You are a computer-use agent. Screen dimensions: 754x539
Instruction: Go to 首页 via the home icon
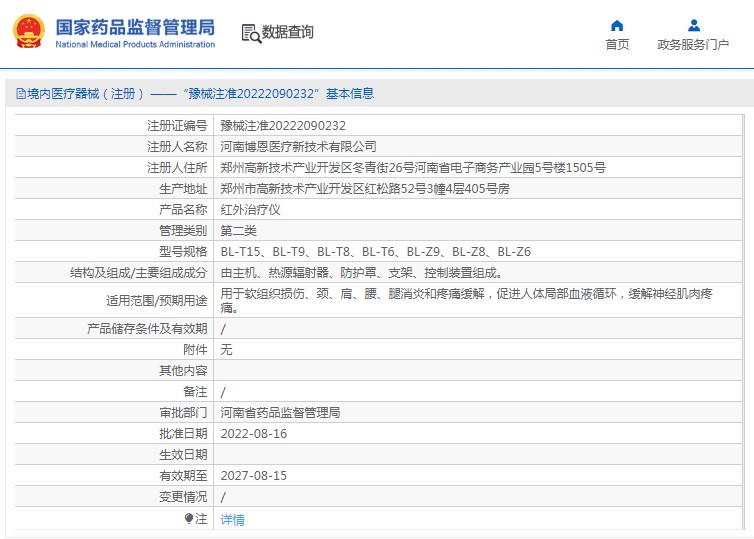click(x=617, y=25)
